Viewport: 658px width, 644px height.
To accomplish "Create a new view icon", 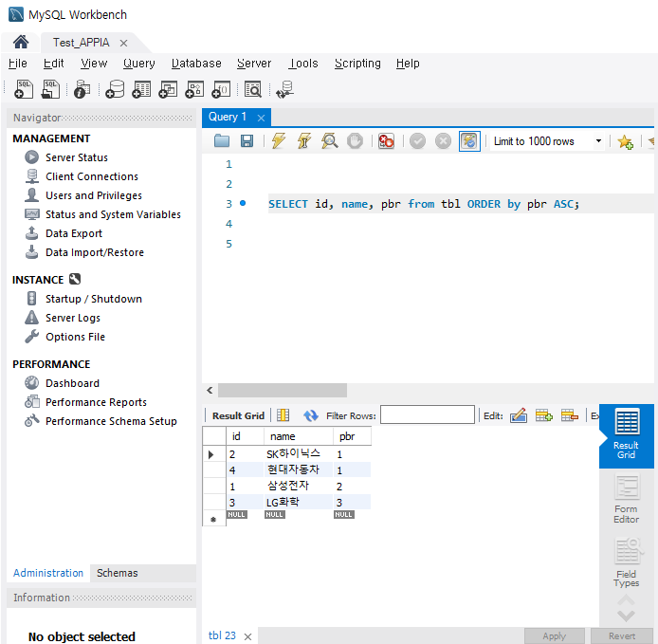I will coord(168,89).
